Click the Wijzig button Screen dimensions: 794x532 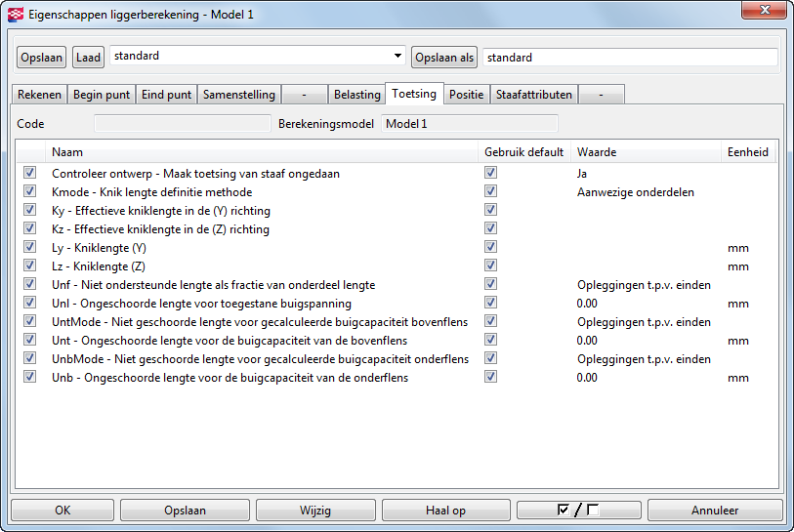pyautogui.click(x=315, y=510)
